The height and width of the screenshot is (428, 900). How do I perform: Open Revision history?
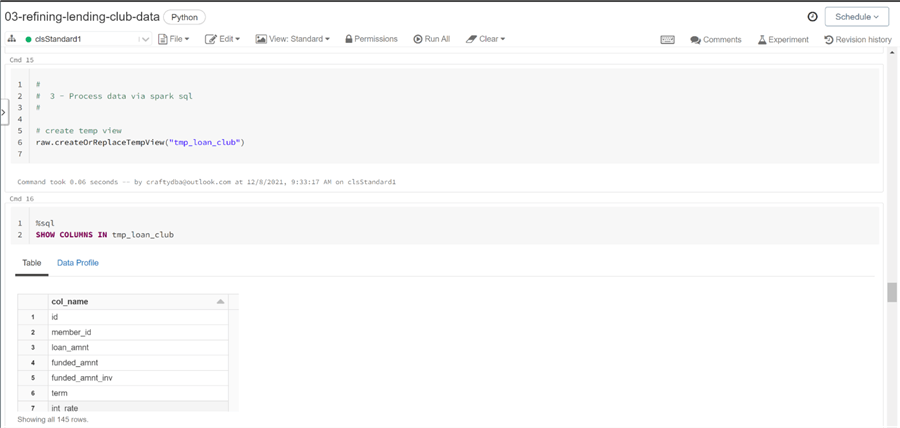(x=858, y=40)
